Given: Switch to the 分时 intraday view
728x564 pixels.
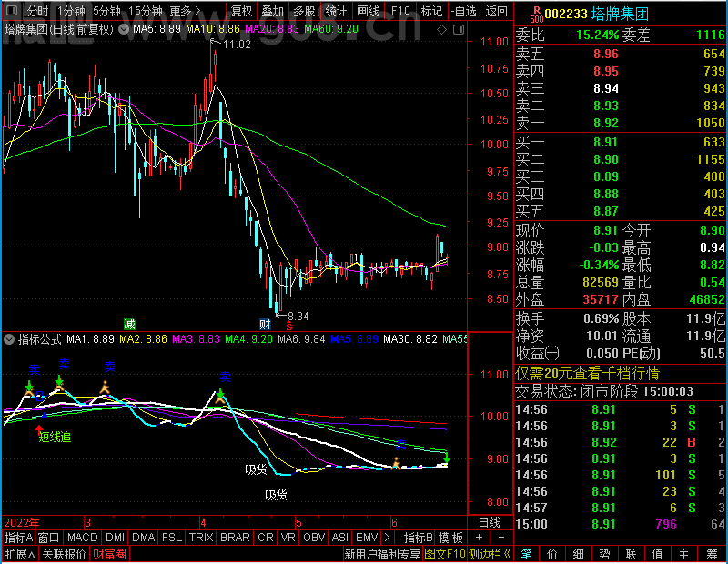Looking at the screenshot, I should pos(37,11).
